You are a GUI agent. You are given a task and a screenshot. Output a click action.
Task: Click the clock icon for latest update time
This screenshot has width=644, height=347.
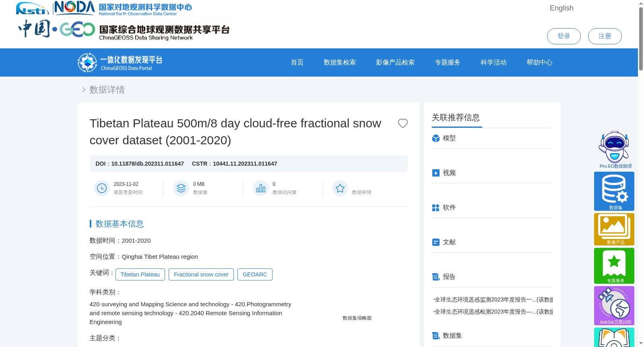coord(102,188)
